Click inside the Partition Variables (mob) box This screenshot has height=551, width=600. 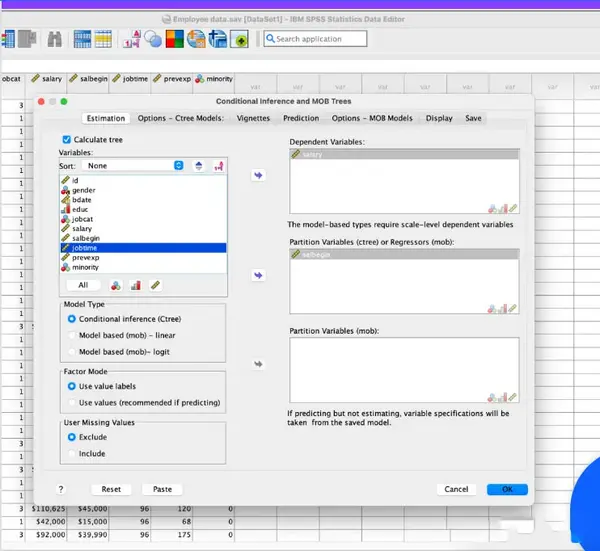point(404,370)
